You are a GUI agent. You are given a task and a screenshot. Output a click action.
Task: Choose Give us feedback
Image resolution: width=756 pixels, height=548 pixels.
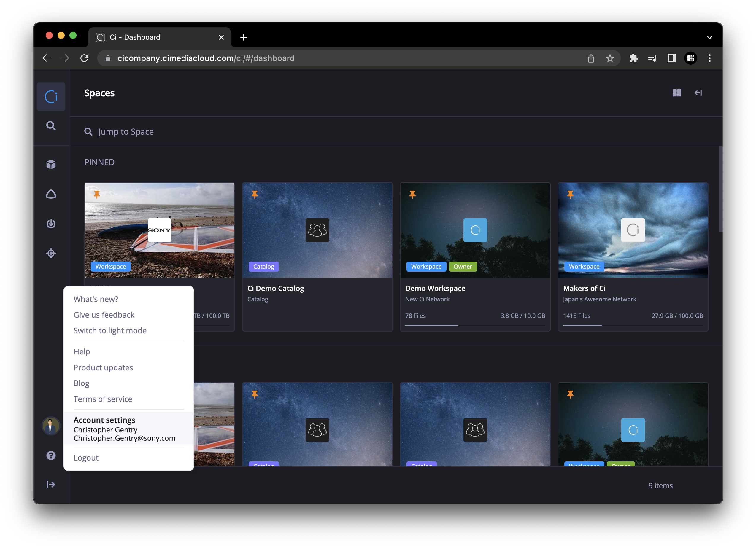104,314
